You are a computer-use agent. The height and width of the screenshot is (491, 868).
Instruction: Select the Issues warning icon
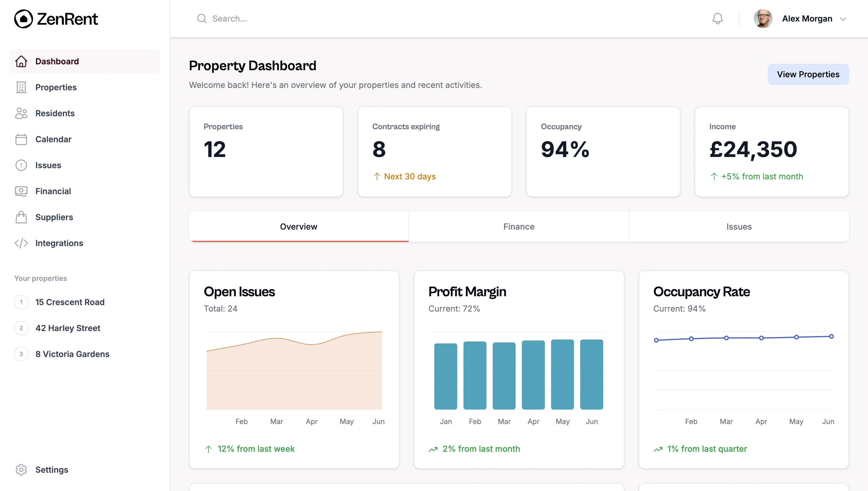(21, 165)
